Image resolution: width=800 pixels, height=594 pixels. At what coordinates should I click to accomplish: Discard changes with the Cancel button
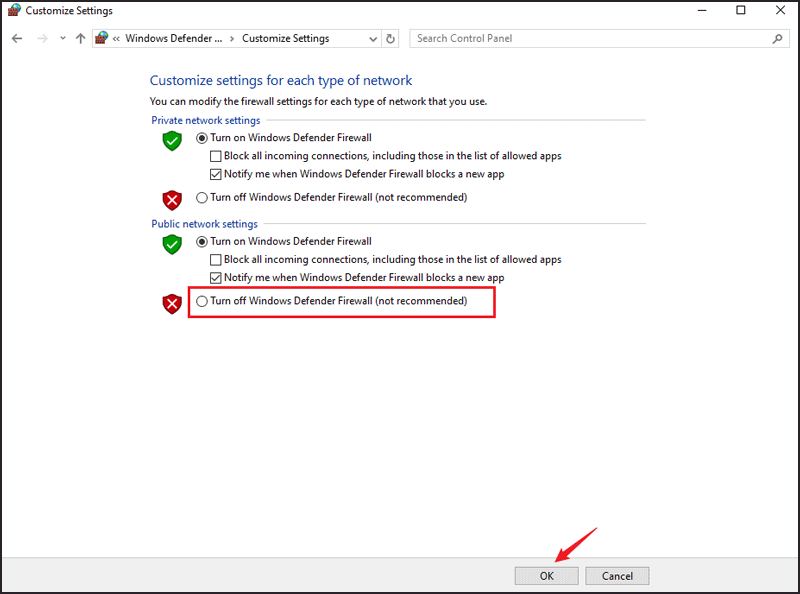pyautogui.click(x=617, y=576)
